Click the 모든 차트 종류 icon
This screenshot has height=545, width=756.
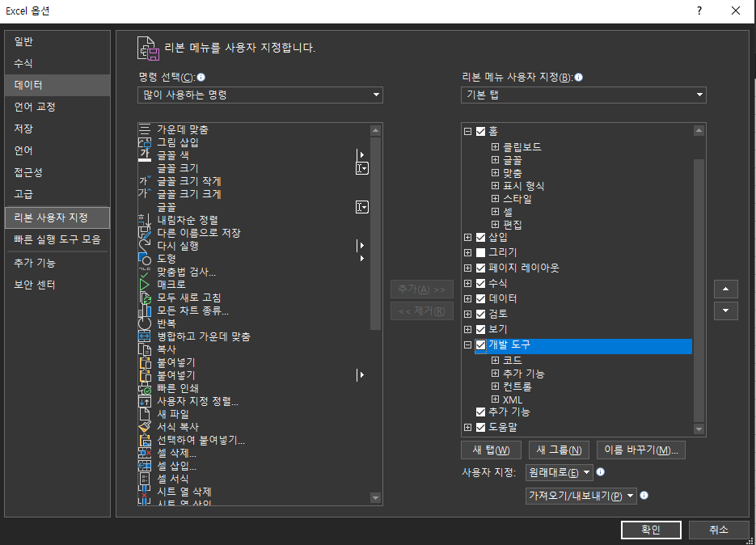click(x=145, y=311)
